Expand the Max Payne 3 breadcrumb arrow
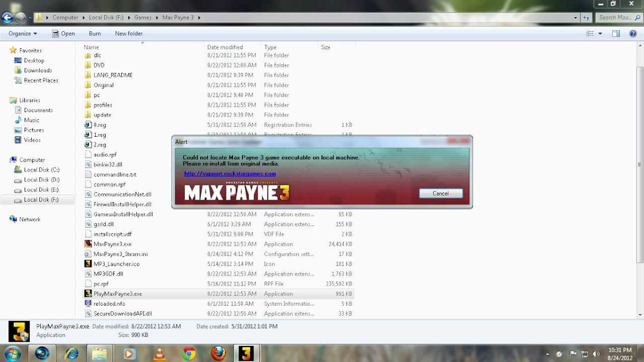 coord(199,18)
